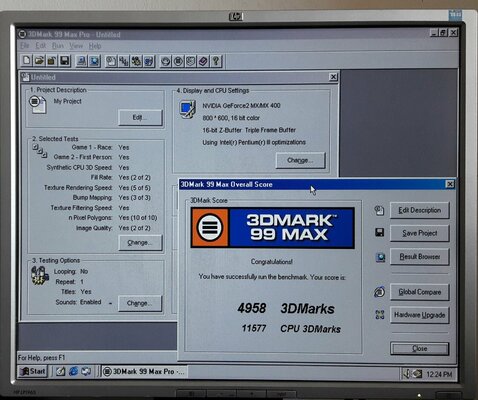Click the 3DMark application icon in title bar
The width and height of the screenshot is (478, 400).
pos(22,34)
